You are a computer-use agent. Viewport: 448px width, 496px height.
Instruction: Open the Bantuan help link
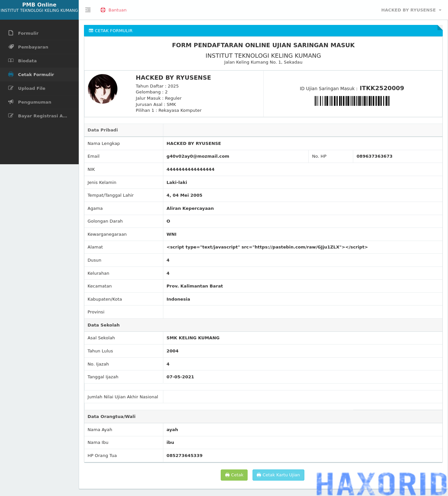coord(113,10)
